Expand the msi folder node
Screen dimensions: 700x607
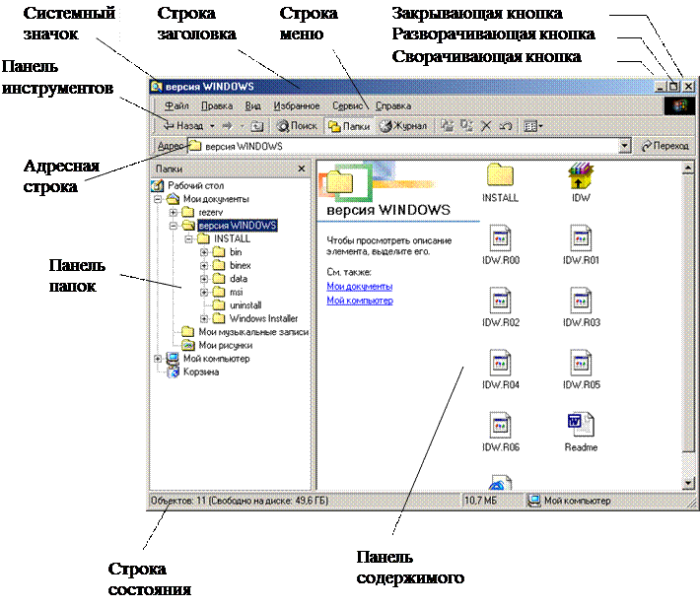tap(204, 293)
